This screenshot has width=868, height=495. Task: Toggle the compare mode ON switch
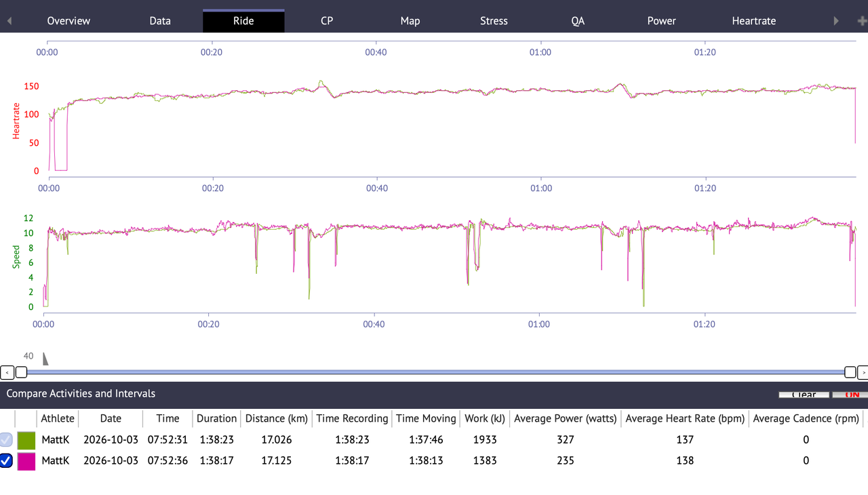click(x=850, y=395)
